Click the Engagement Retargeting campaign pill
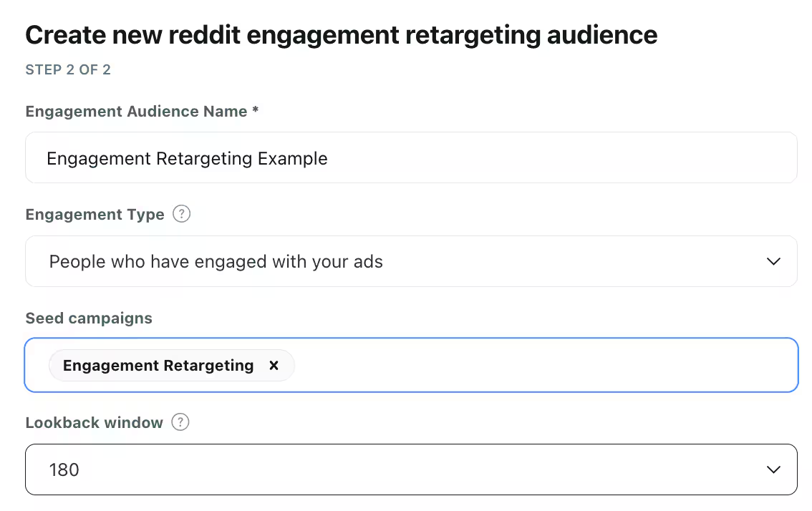Image resolution: width=812 pixels, height=511 pixels. pos(158,365)
